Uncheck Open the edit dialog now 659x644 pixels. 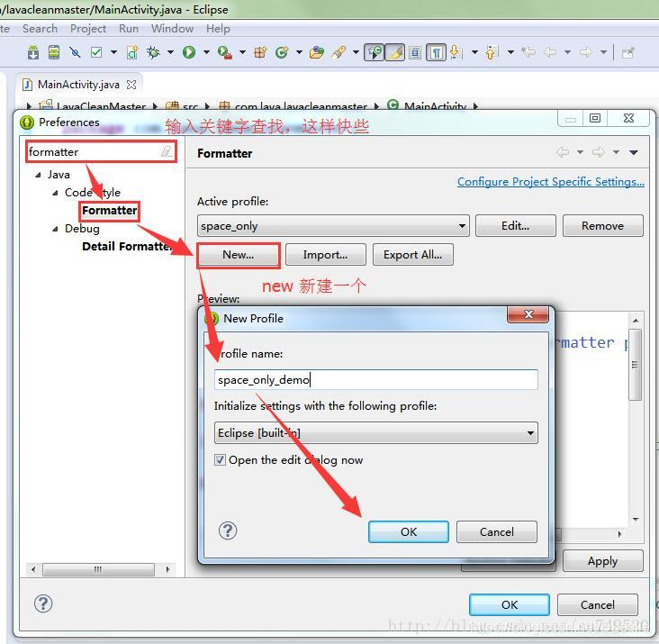220,460
